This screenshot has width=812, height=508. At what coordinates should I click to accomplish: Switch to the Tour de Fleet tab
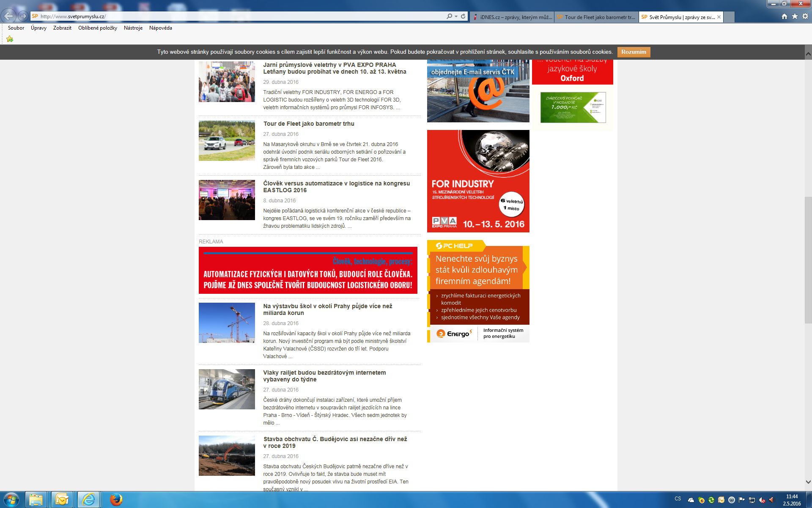596,17
